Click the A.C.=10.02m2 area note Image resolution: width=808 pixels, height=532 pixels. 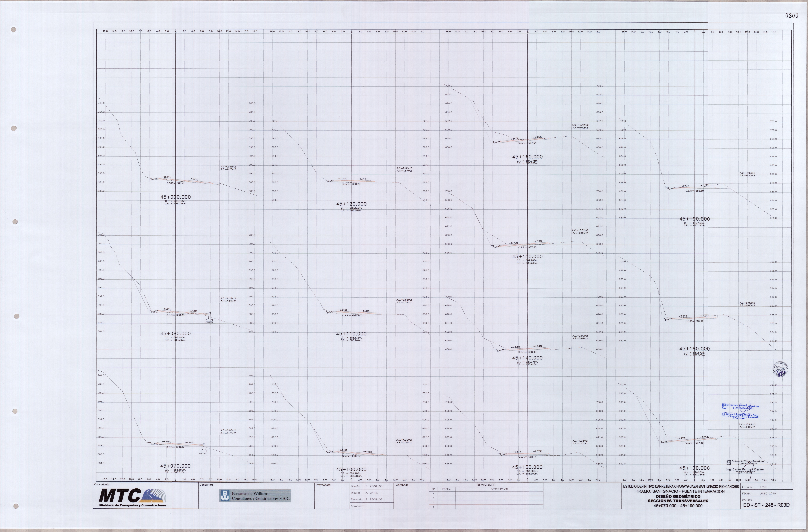coord(580,230)
